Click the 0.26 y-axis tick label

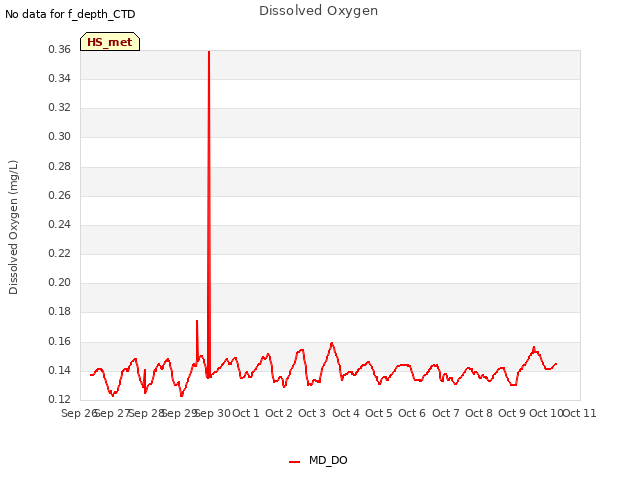pos(60,196)
